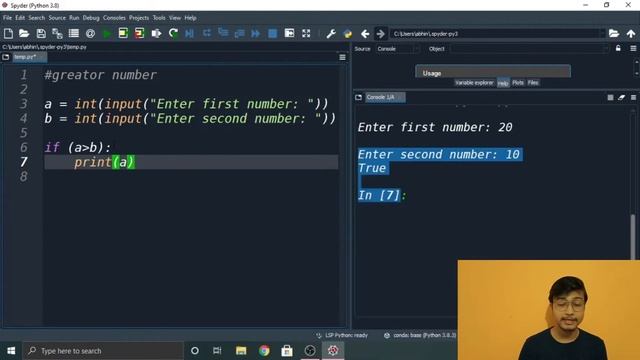Viewport: 640px width, 360px height.
Task: Browse a working directory folder icon
Action: tap(614, 33)
